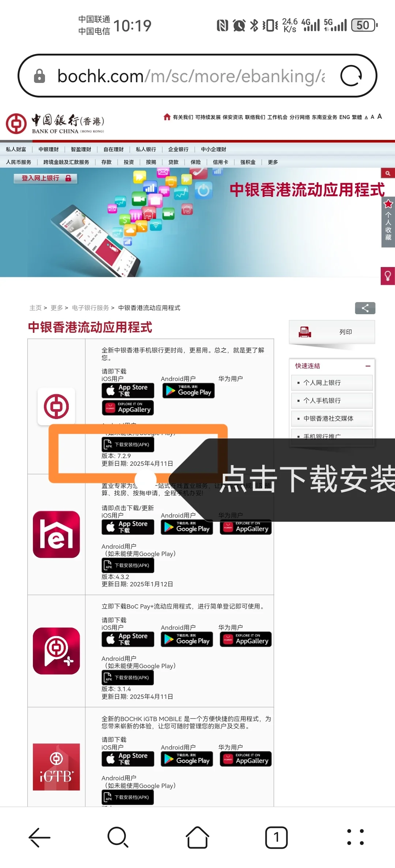Tap App Store badge for home expert app
Image resolution: width=395 pixels, height=868 pixels.
128,527
